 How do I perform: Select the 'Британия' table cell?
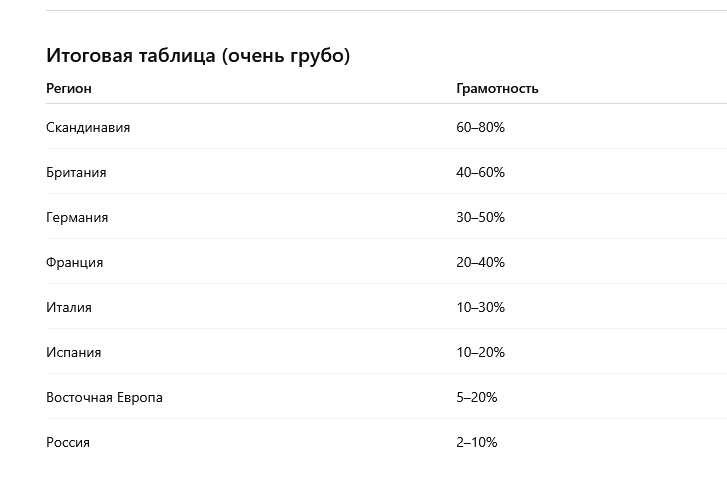pyautogui.click(x=76, y=173)
